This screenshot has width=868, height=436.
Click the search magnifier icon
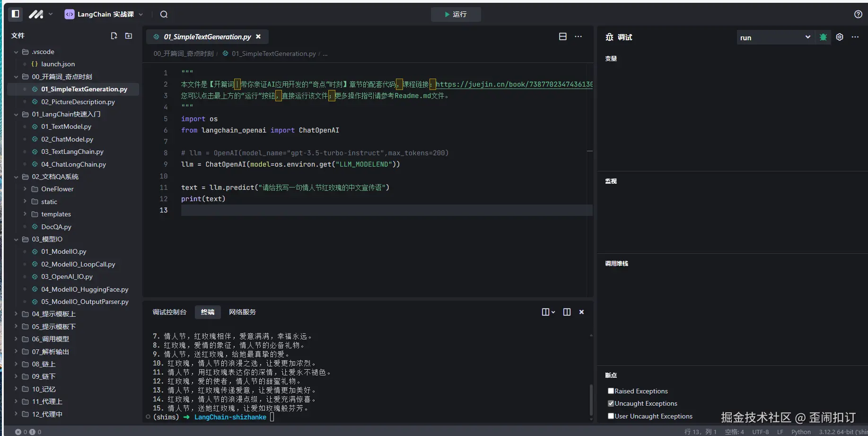164,14
